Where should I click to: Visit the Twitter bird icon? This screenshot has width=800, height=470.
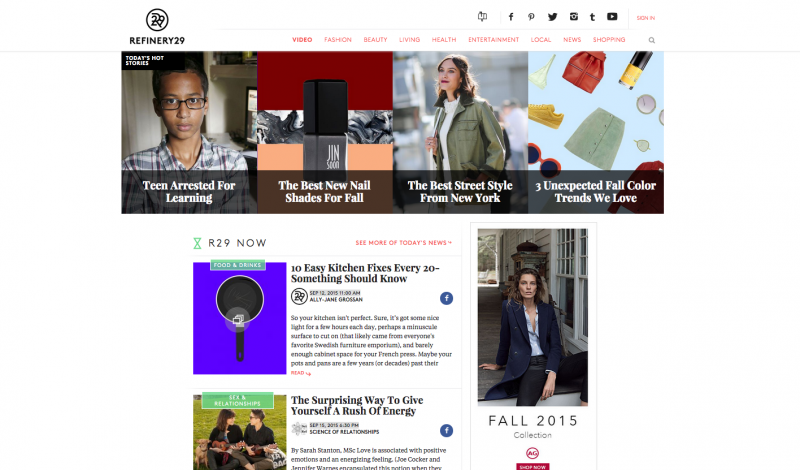click(553, 17)
